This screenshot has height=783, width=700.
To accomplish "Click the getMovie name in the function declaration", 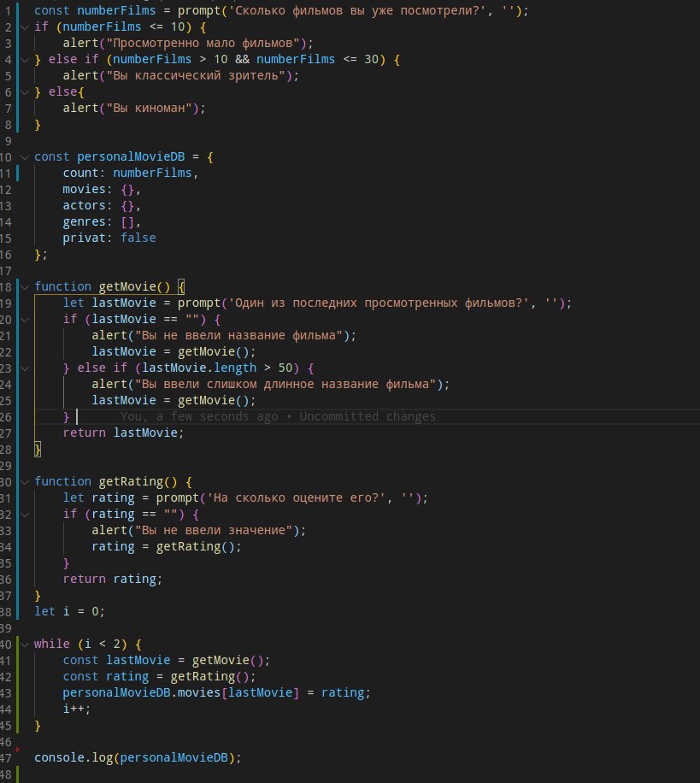I will [x=127, y=286].
